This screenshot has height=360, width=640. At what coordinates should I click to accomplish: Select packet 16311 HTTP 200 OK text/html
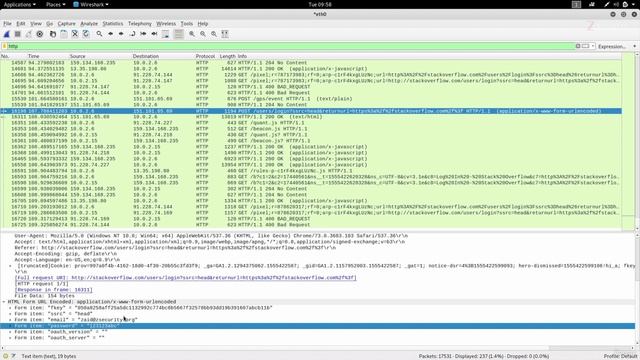pyautogui.click(x=311, y=117)
